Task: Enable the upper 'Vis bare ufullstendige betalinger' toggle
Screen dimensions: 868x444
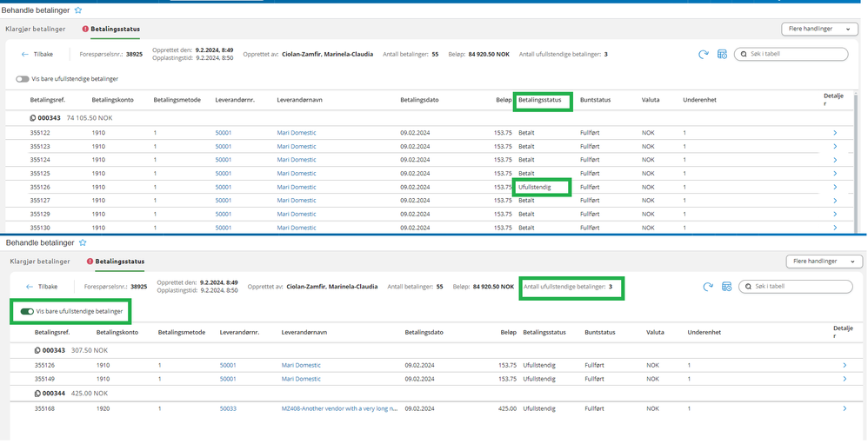Action: click(23, 79)
